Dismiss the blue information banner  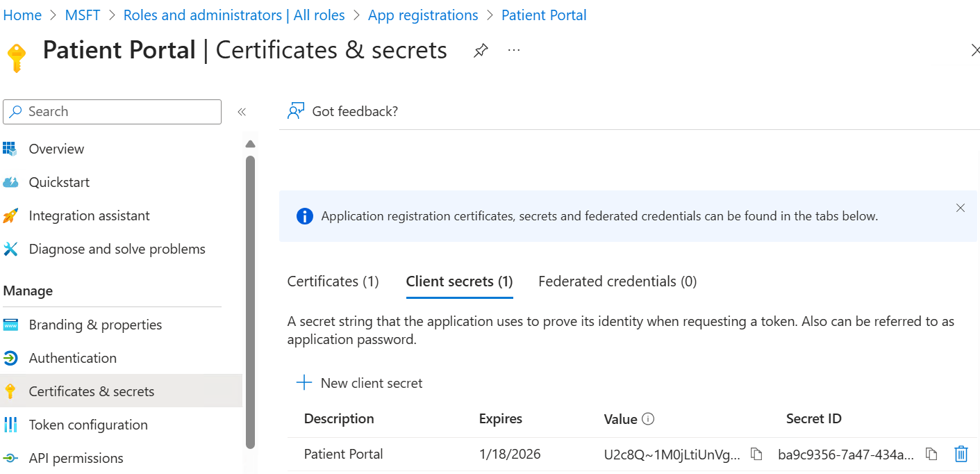961,208
